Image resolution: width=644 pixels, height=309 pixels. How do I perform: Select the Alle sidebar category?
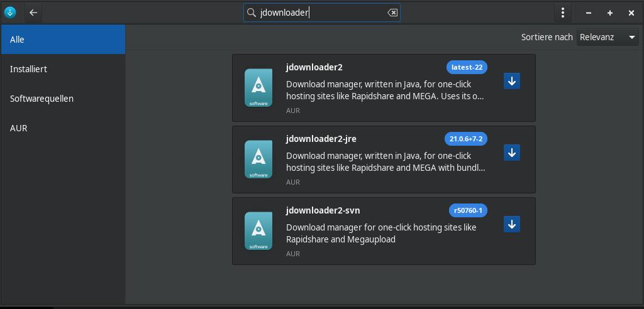coord(63,40)
